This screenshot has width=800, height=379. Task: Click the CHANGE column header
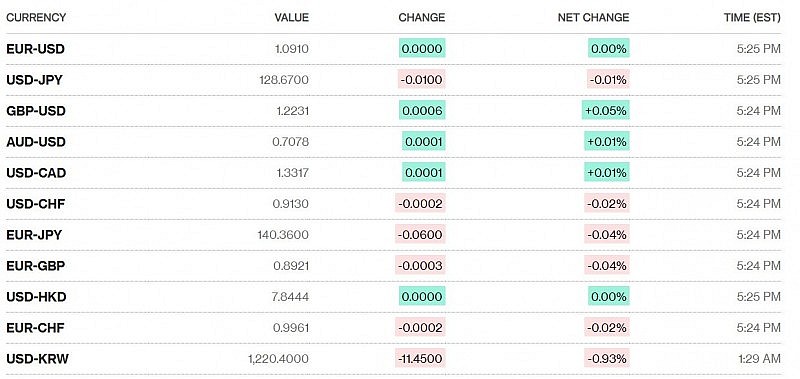pyautogui.click(x=421, y=17)
